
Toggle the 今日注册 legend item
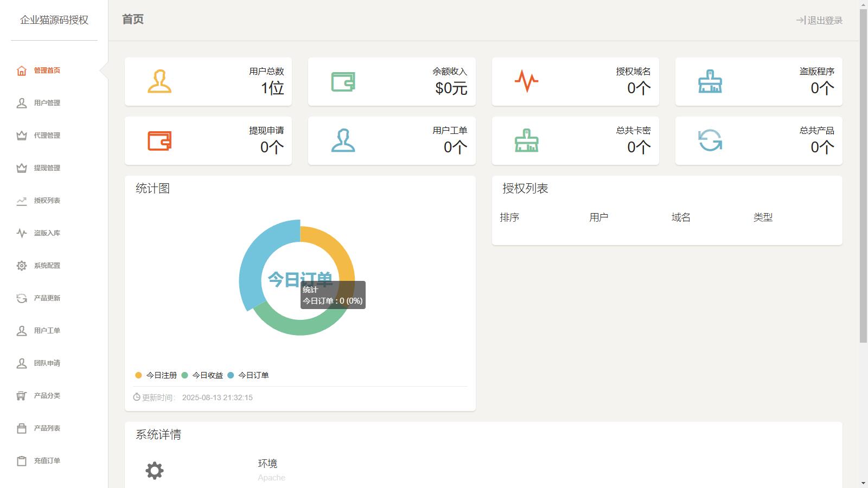pyautogui.click(x=156, y=375)
